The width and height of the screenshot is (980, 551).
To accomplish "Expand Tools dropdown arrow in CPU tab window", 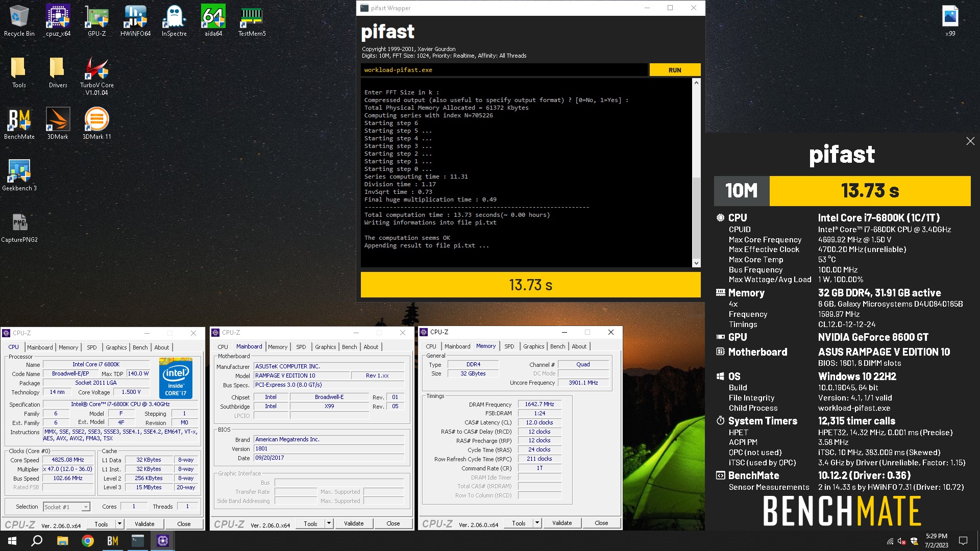I will [119, 524].
